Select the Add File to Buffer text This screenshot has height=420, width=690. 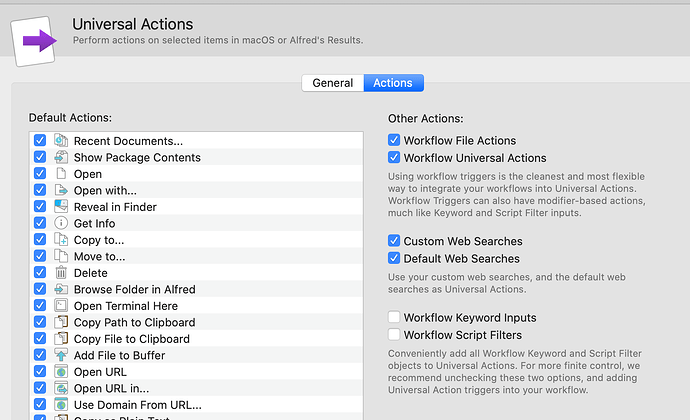[x=119, y=355]
